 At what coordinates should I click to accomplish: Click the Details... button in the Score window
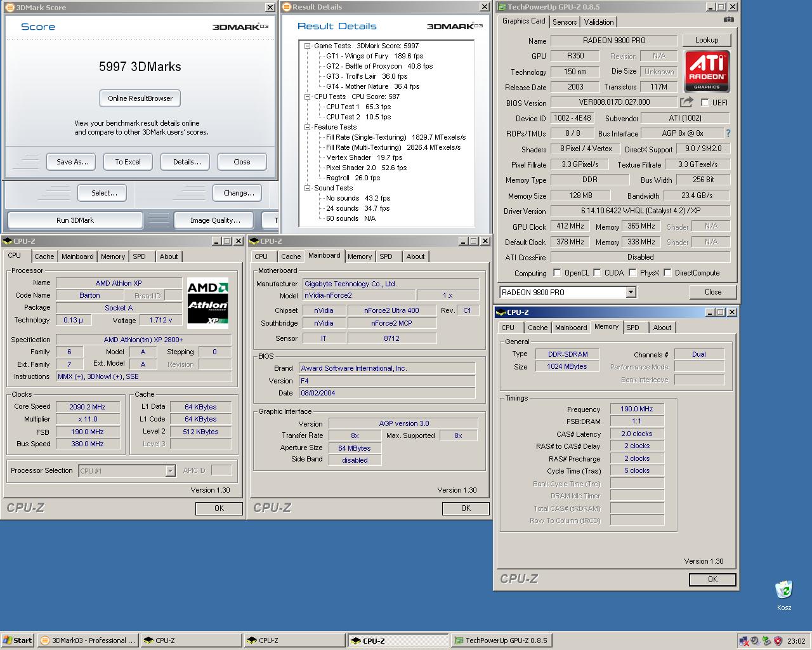point(186,162)
